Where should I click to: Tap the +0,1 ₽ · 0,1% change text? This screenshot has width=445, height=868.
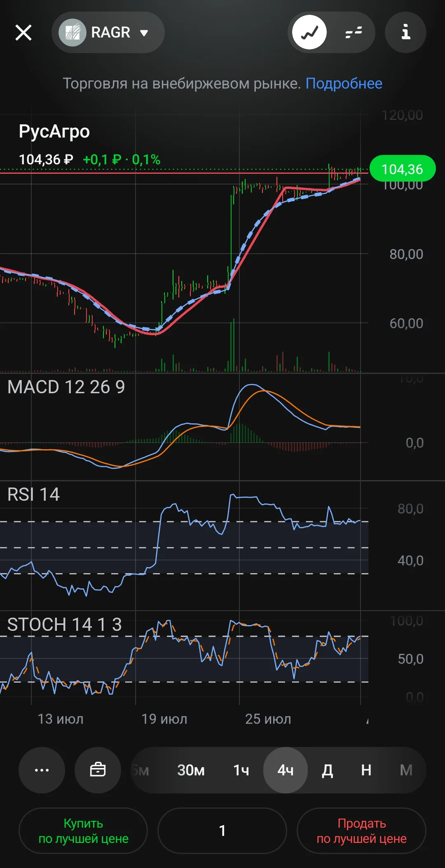click(x=122, y=160)
